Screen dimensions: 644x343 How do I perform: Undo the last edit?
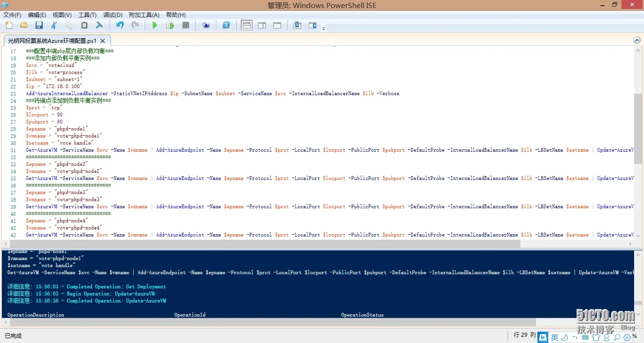coord(120,25)
